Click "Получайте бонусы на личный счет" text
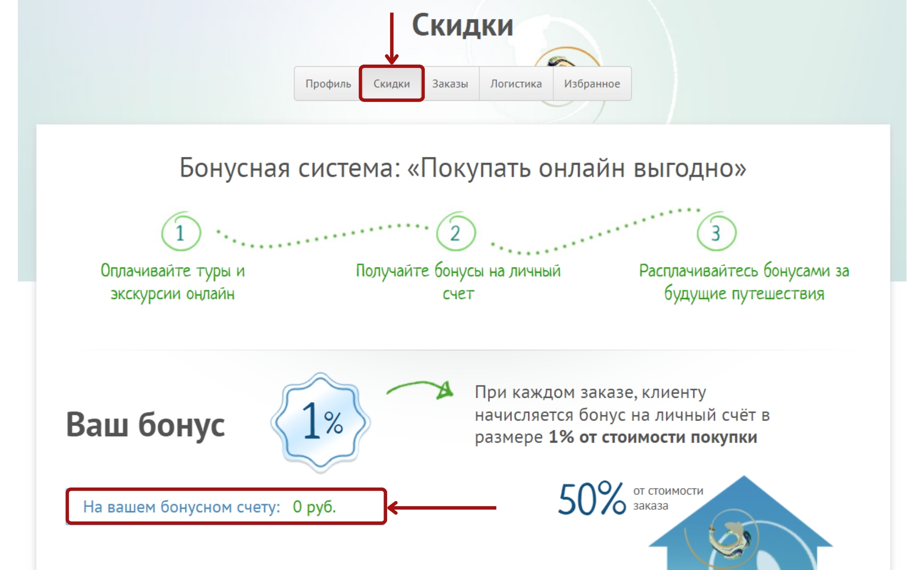 [458, 282]
